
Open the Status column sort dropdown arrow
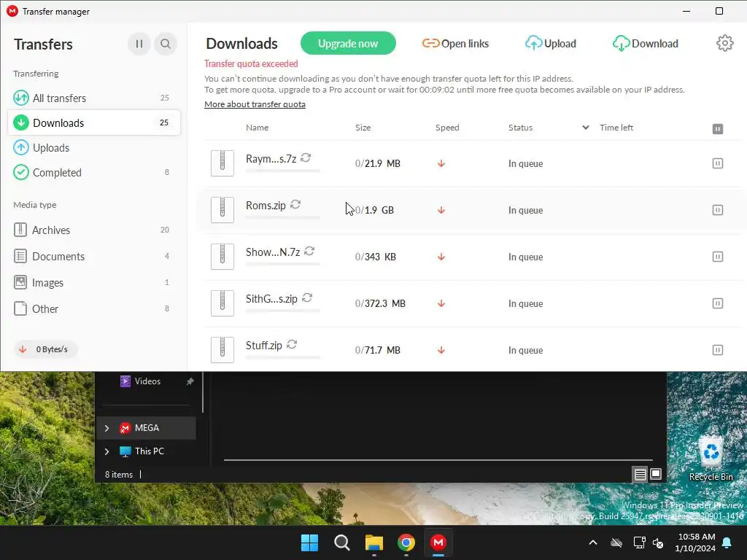coord(586,128)
